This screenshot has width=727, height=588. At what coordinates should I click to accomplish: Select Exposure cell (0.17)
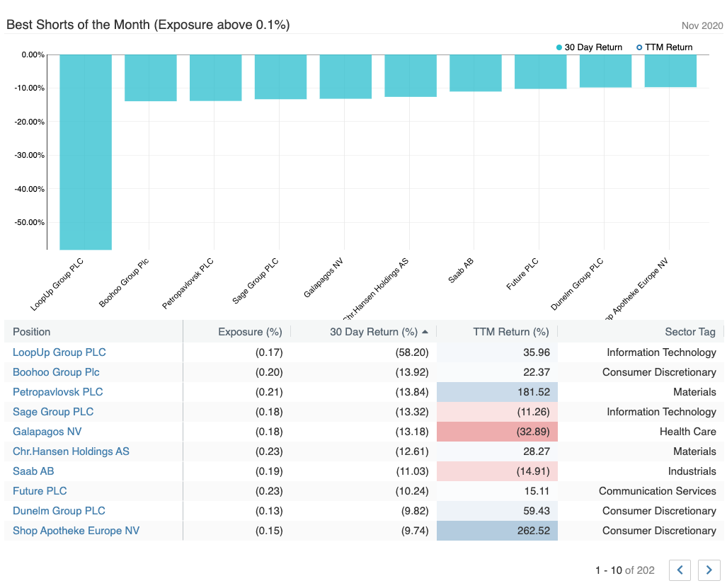236,352
